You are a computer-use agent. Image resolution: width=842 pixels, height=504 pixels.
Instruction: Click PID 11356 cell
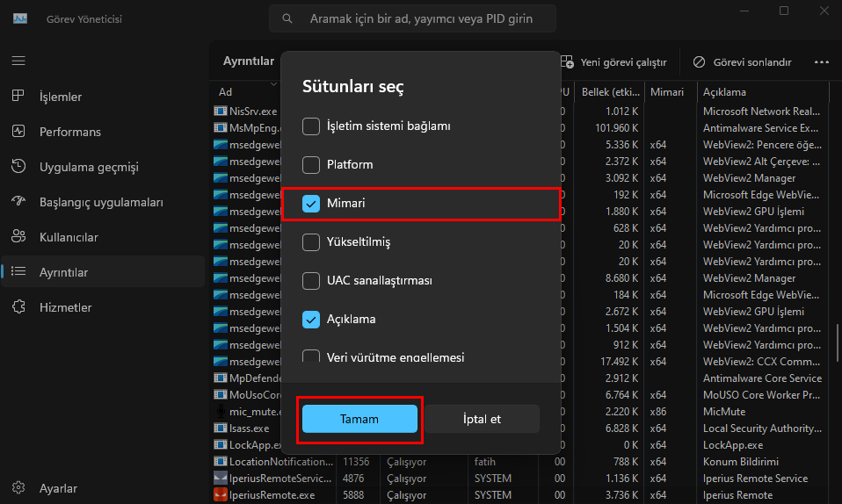[x=356, y=462]
